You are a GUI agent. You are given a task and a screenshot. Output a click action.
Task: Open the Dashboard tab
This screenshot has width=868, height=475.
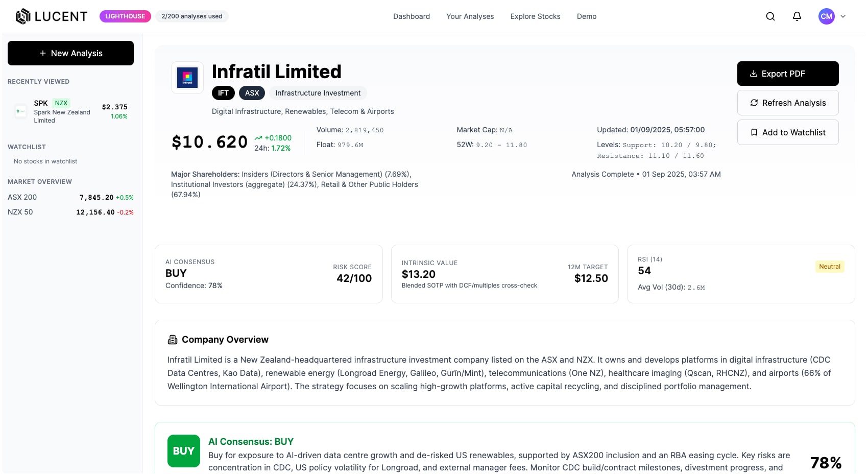tap(412, 16)
